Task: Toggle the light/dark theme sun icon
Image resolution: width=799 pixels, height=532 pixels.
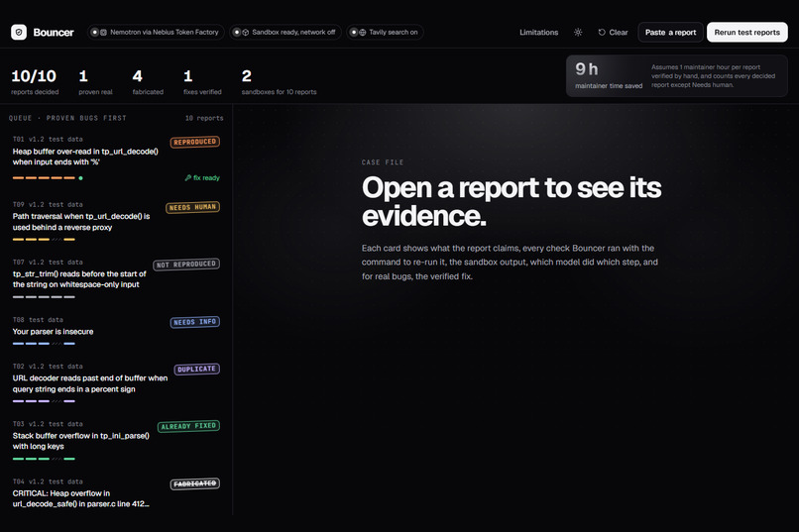Action: click(x=578, y=32)
